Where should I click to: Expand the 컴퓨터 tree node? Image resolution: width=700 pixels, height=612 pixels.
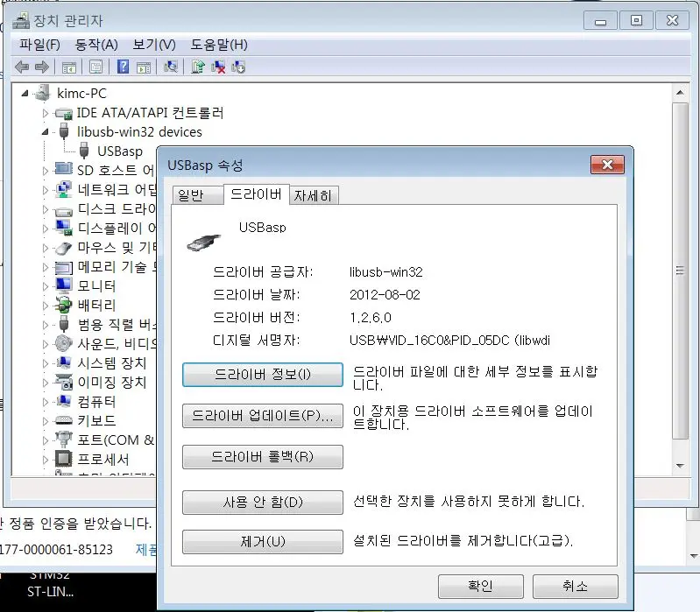45,402
